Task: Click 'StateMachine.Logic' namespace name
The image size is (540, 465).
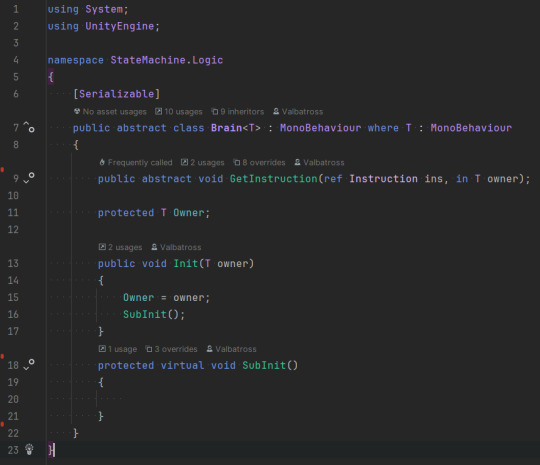Action: tap(167, 60)
